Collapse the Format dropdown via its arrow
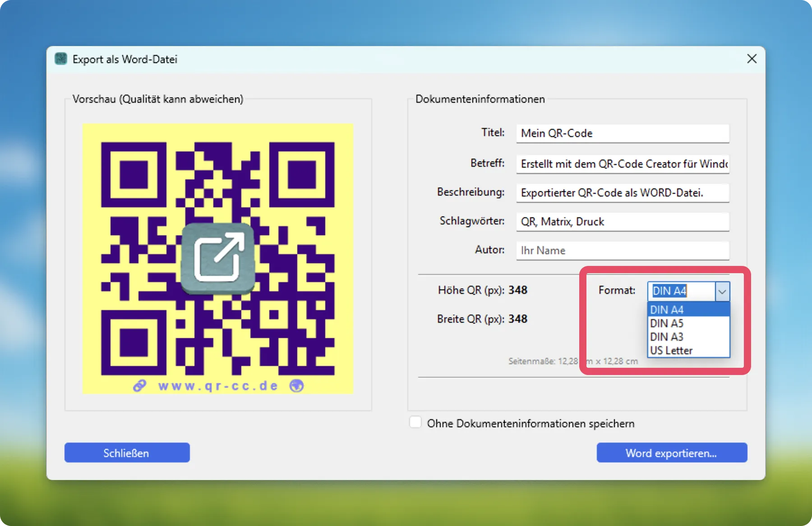Screen dimensions: 812x526 (x=722, y=292)
